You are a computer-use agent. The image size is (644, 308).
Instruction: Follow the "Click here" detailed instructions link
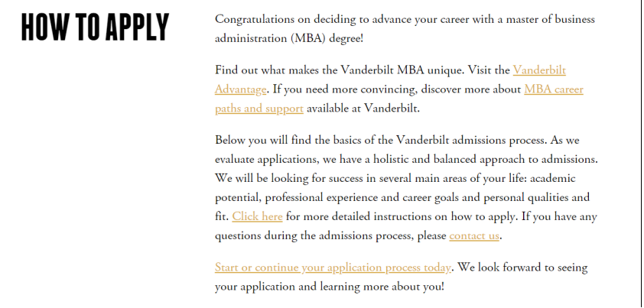click(x=257, y=216)
